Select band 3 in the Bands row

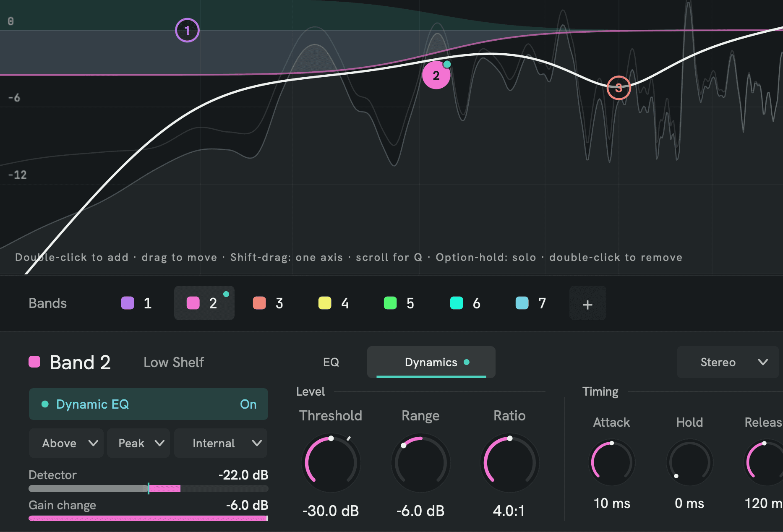click(x=268, y=303)
